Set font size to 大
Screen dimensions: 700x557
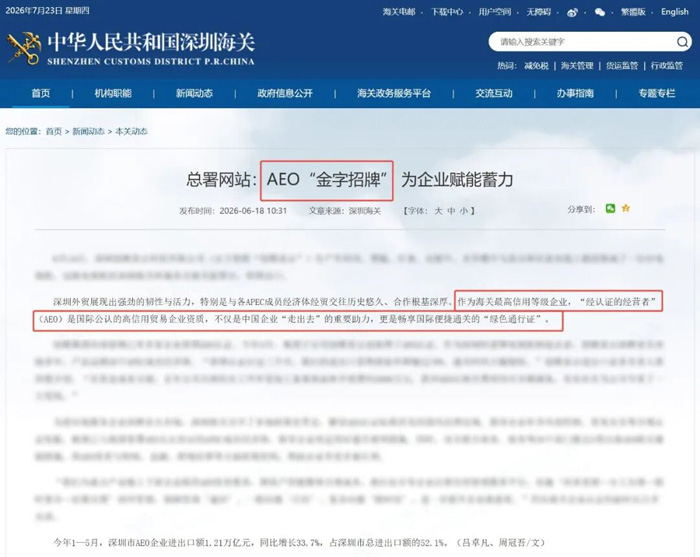[x=438, y=211]
